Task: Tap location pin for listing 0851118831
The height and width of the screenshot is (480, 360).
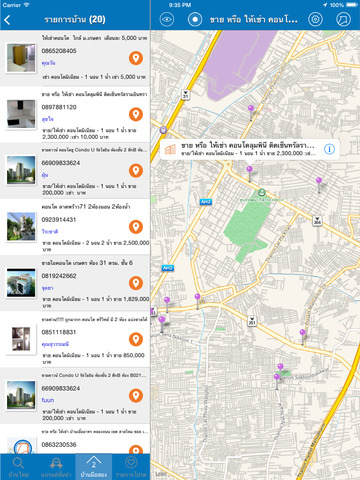Action: pos(136,339)
